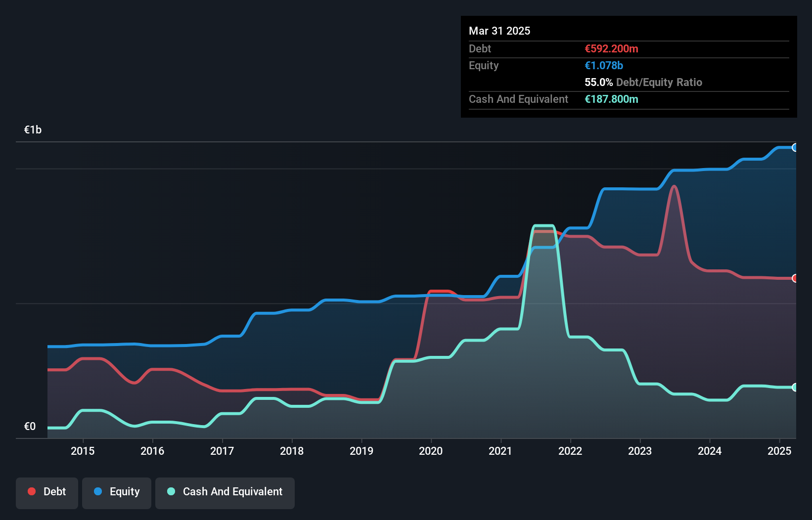Click the Debt label in tooltip
Viewport: 812px width, 520px height.
pyautogui.click(x=480, y=48)
